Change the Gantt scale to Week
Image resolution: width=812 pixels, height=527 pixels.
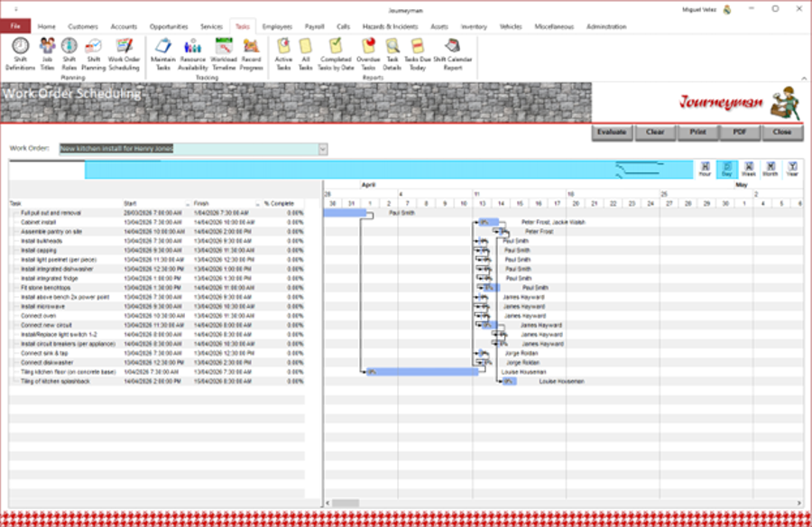(748, 169)
